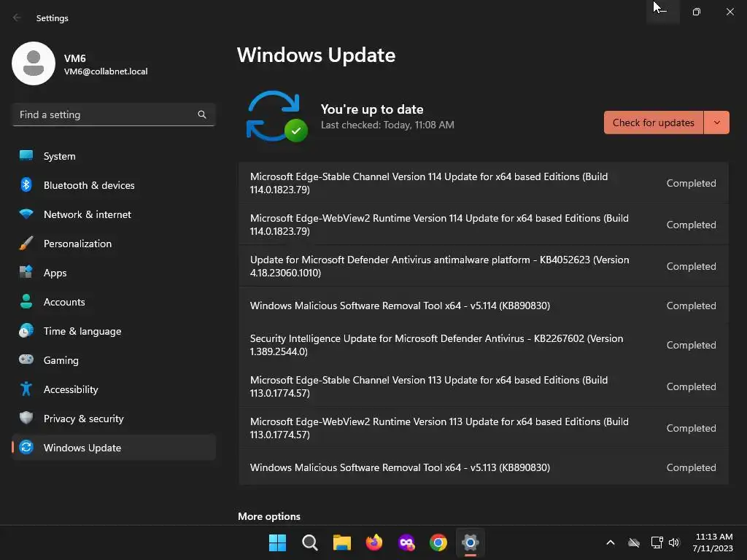Image resolution: width=747 pixels, height=560 pixels.
Task: Click Malicious Software Removal Tool v5.114 row
Action: 484,306
